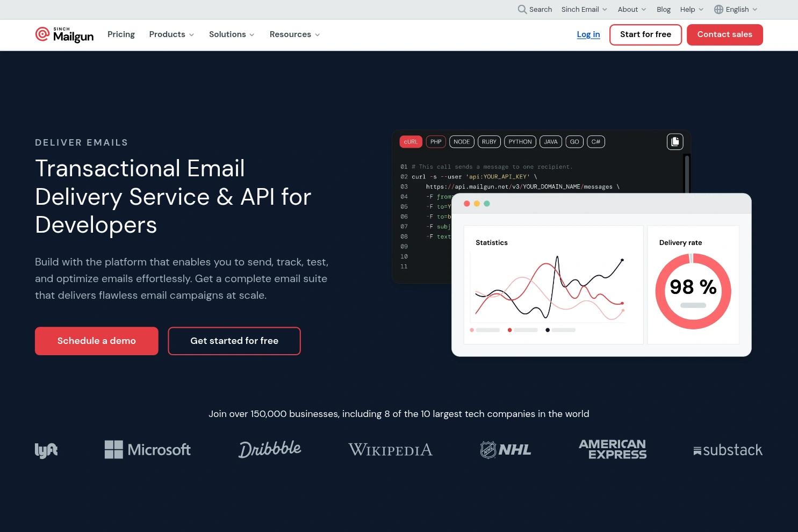Switch to the NODE code tab
Screen dimensions: 798x532
tap(462, 142)
